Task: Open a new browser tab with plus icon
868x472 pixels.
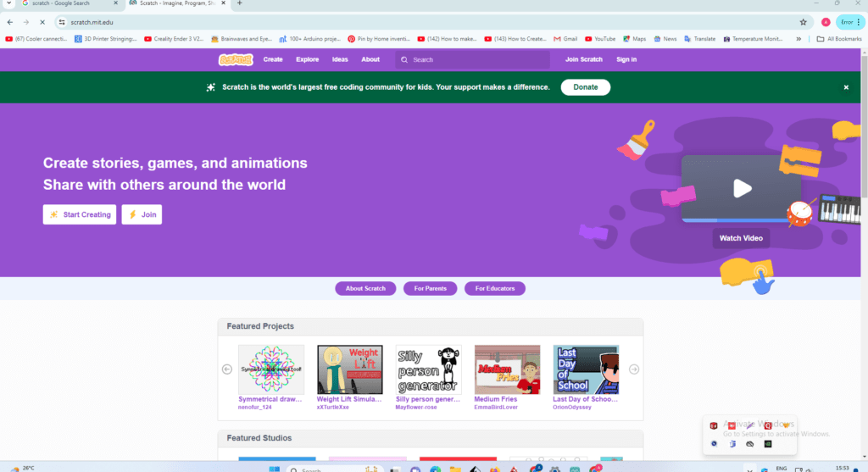Action: [240, 3]
